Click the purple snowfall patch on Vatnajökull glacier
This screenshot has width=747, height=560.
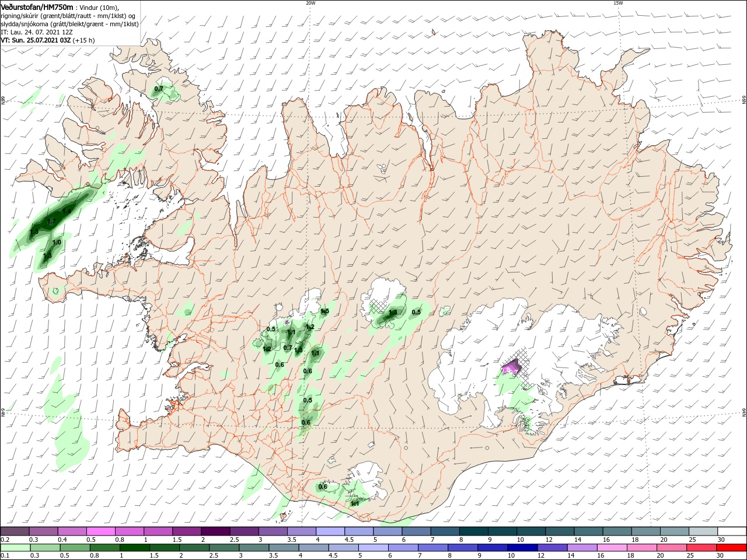(x=512, y=367)
